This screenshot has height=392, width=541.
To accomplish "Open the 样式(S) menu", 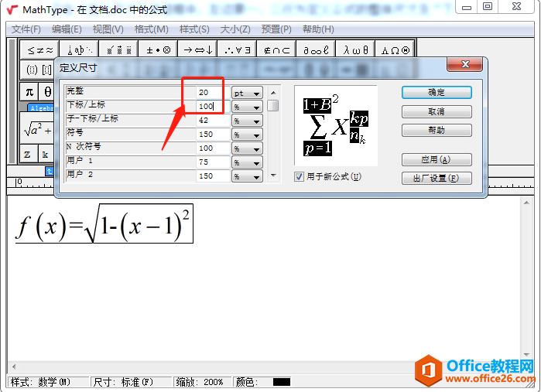I will coord(194,29).
